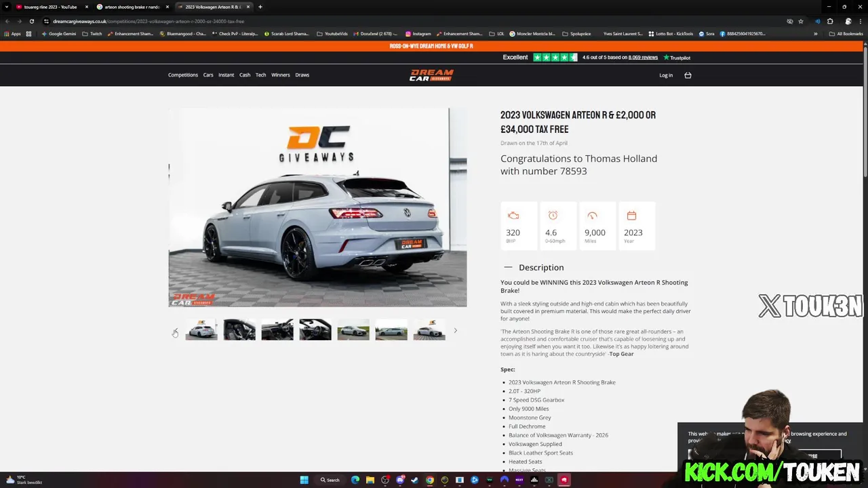
Task: Open the weather widget in taskbar
Action: click(24, 480)
